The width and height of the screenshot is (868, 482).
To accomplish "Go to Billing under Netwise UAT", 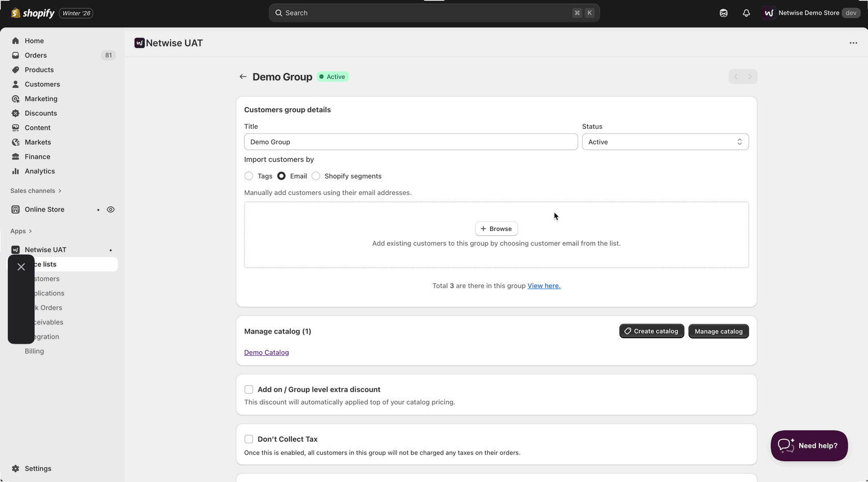I will 34,351.
